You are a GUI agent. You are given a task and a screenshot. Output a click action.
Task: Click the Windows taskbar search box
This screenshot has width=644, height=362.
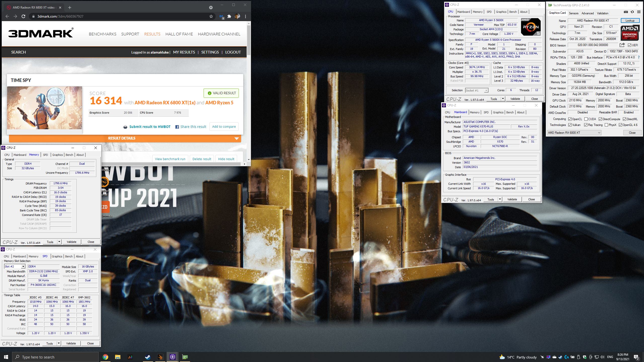(55, 357)
